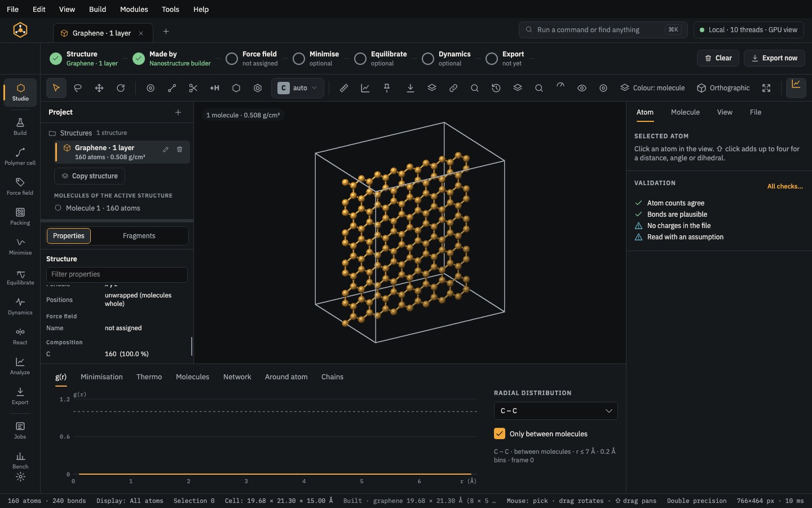Toggle the eye visibility icon in toolbar
The height and width of the screenshot is (508, 812).
[582, 88]
